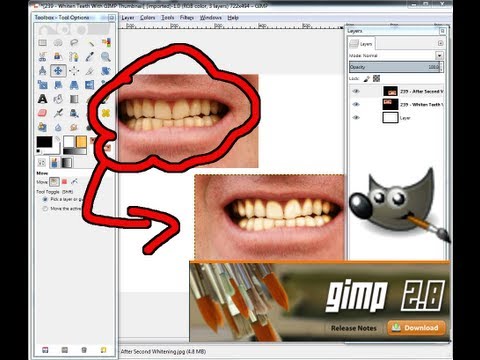Toggle Move path mode button

click(74, 182)
